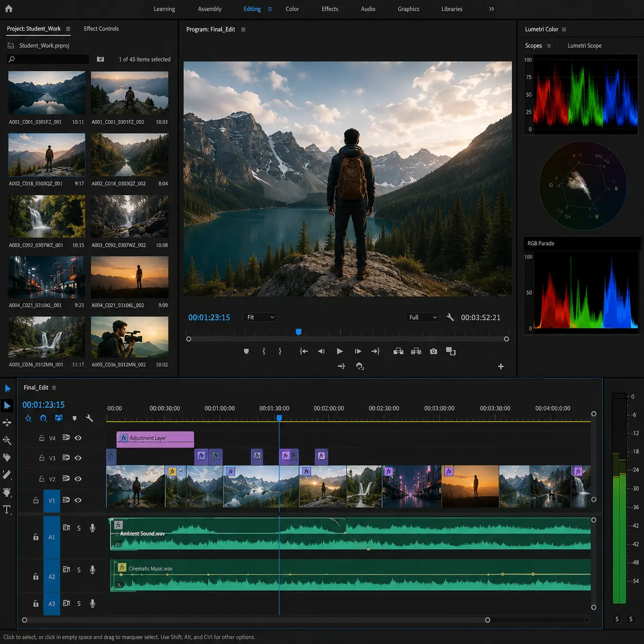Open the Effect Controls tab
The image size is (644, 644).
(101, 29)
